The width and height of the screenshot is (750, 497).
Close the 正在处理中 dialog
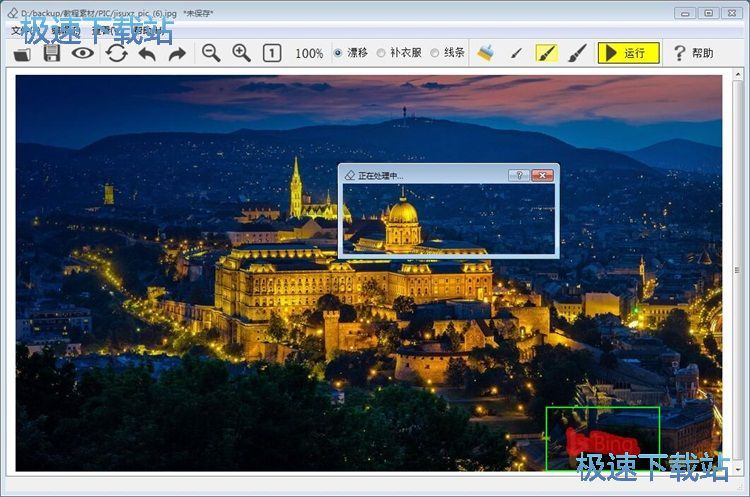(542, 176)
